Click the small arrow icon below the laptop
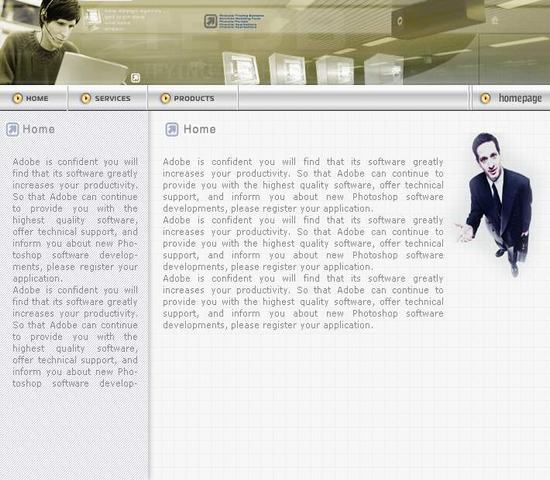550x480 pixels. click(135, 78)
